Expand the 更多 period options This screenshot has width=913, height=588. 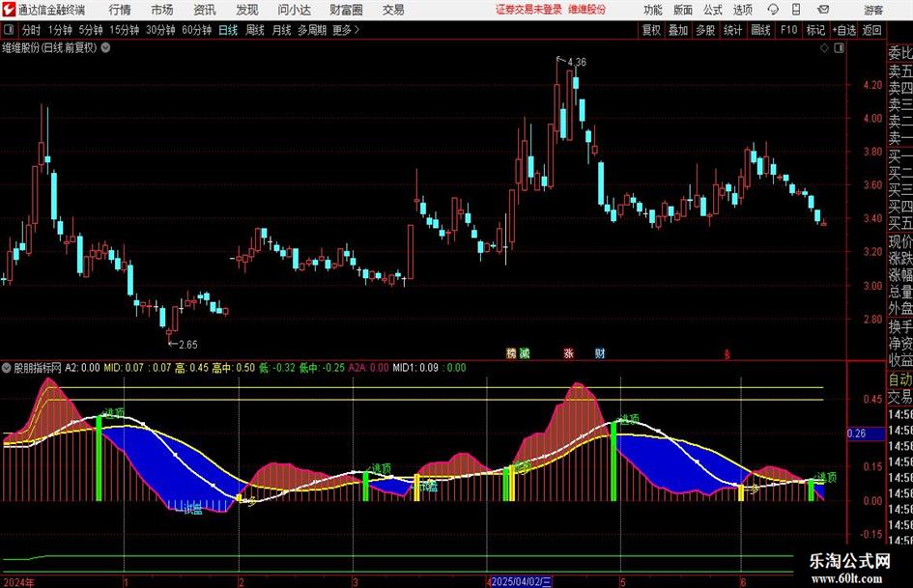346,30
